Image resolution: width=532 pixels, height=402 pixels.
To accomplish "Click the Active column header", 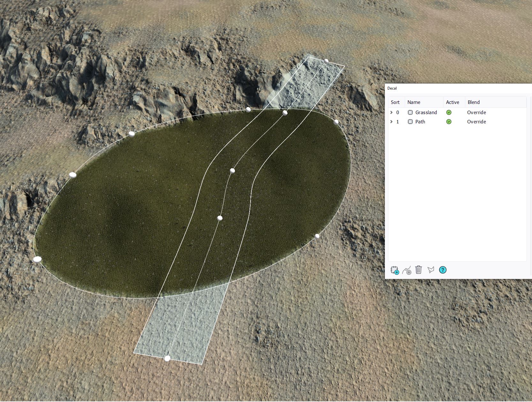I will (453, 102).
